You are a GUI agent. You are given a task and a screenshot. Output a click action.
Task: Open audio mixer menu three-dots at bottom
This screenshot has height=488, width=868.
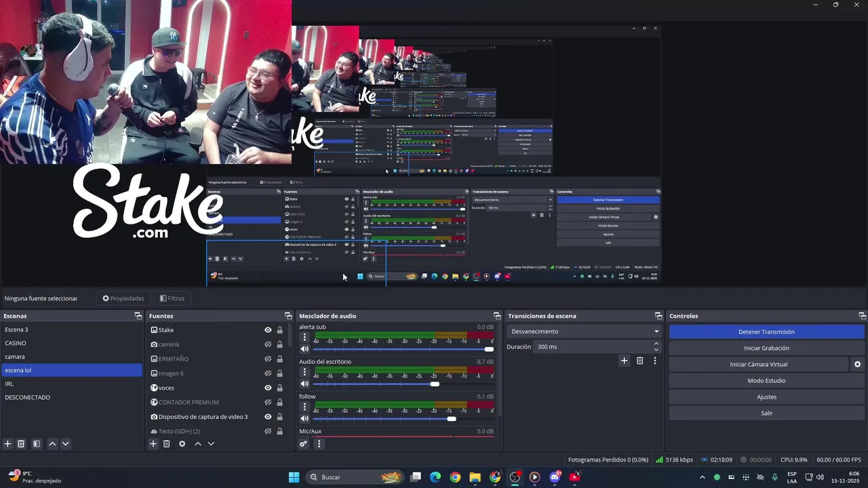click(x=319, y=444)
